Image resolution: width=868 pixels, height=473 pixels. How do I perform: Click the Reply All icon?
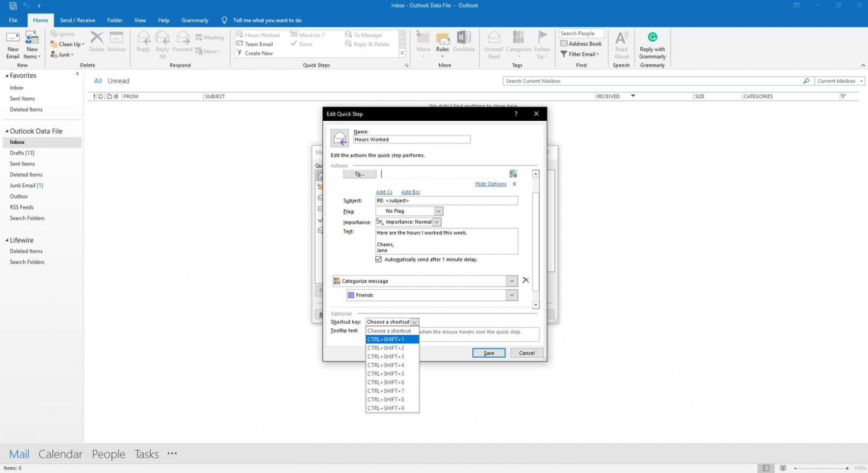pyautogui.click(x=162, y=38)
